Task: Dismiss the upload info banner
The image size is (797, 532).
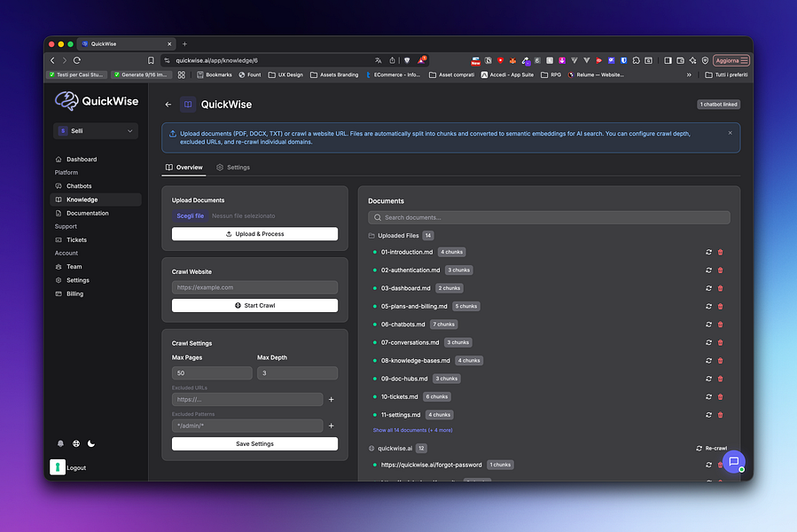Action: coord(730,133)
